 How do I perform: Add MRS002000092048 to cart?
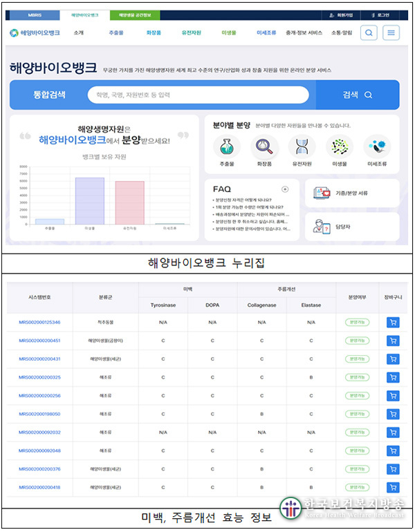(393, 450)
